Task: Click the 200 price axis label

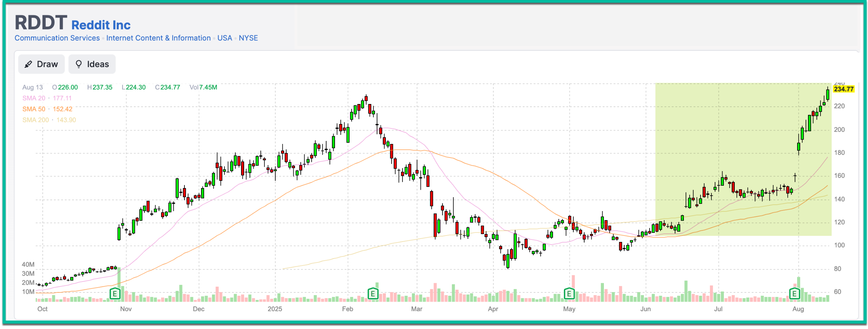Action: click(x=840, y=130)
